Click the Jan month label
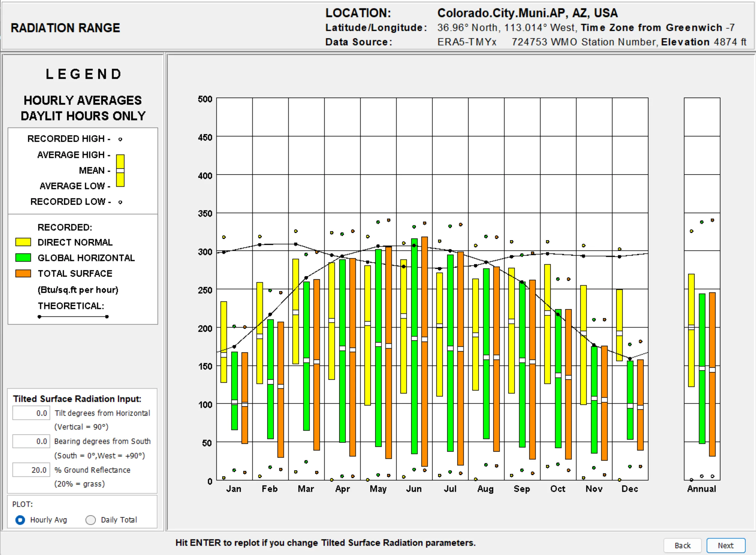This screenshot has height=555, width=756. (233, 489)
